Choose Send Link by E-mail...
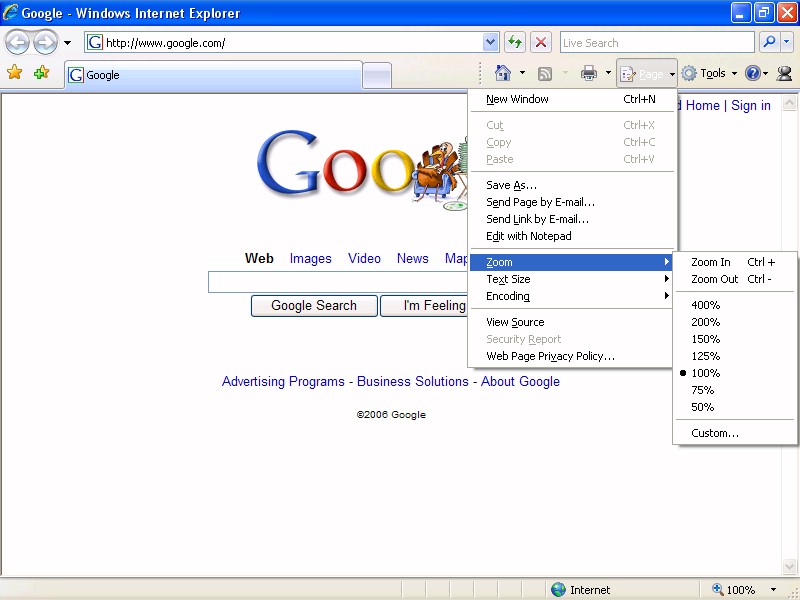 [x=571, y=219]
